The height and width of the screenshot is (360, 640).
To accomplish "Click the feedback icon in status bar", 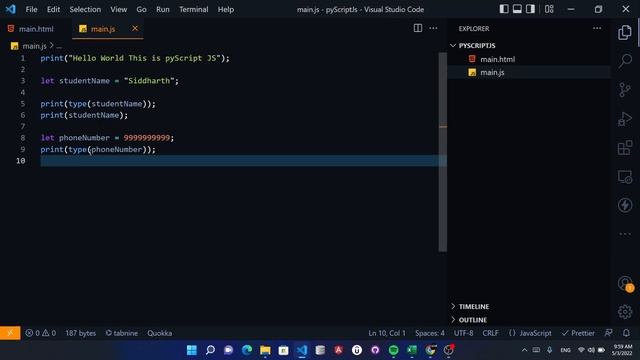I will (608, 333).
